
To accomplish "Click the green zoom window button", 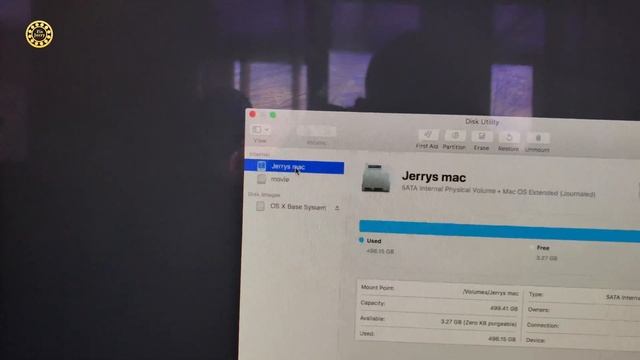I will coord(273,115).
